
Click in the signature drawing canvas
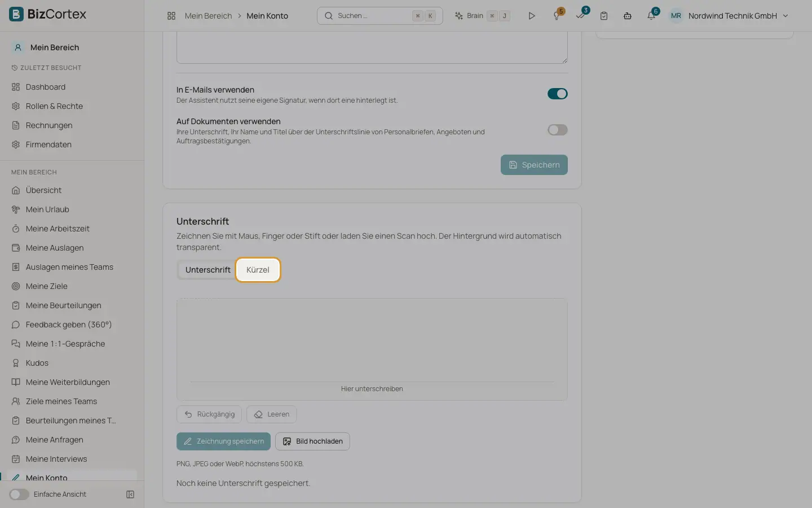tap(372, 349)
